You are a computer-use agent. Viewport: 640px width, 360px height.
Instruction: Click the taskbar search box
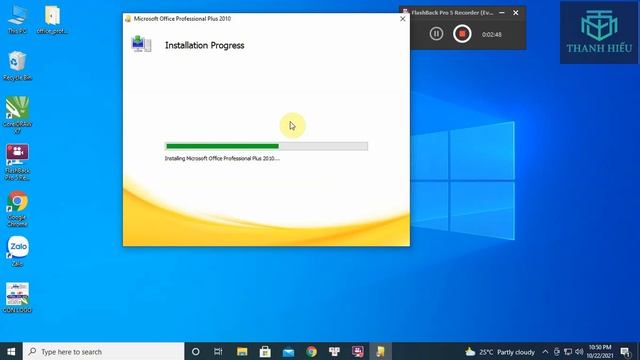104,351
